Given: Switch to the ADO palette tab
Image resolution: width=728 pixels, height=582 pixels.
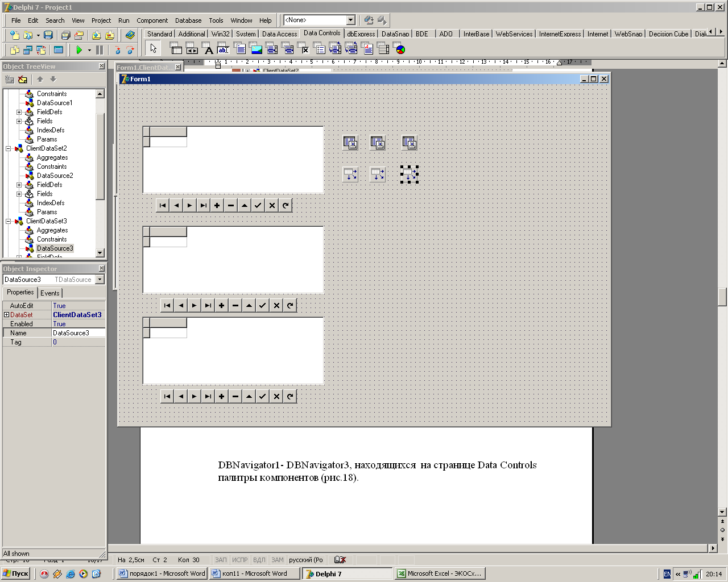Looking at the screenshot, I should coord(446,34).
